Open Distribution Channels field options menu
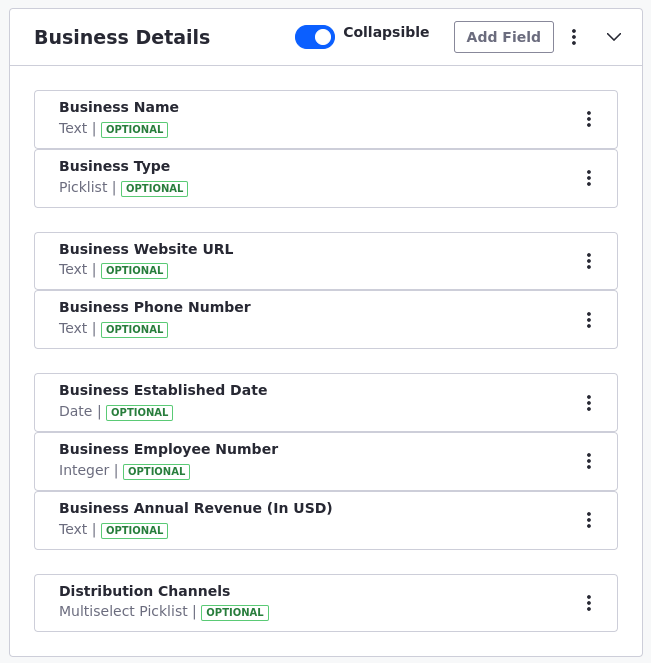Viewport: 651px width, 663px height. pos(588,603)
